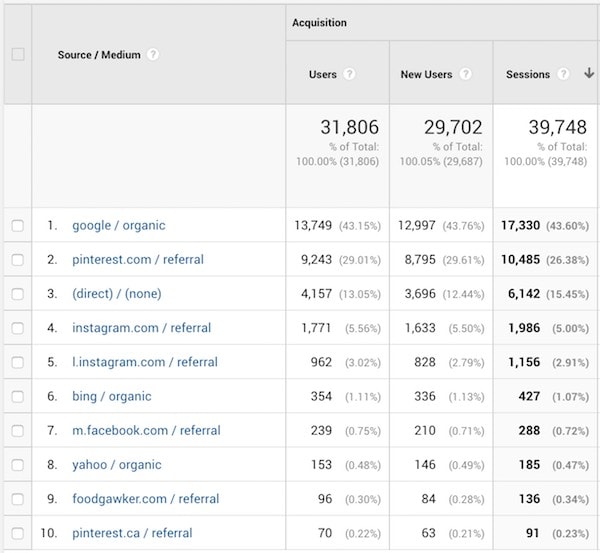Check the pinterest.ca / referral row checkbox
The image size is (600, 553).
(18, 533)
